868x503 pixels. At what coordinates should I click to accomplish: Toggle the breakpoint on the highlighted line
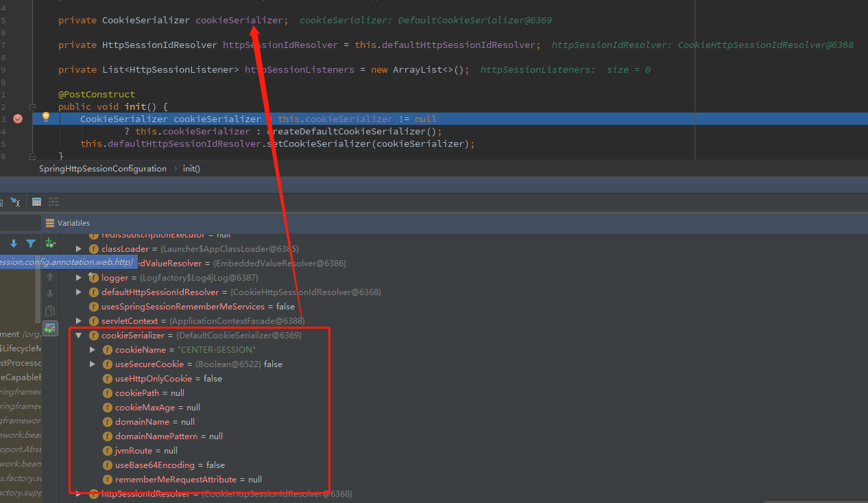(18, 119)
